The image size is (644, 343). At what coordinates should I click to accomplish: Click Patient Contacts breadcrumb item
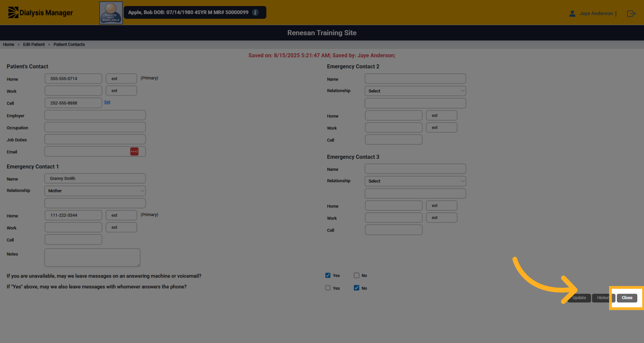(x=69, y=44)
